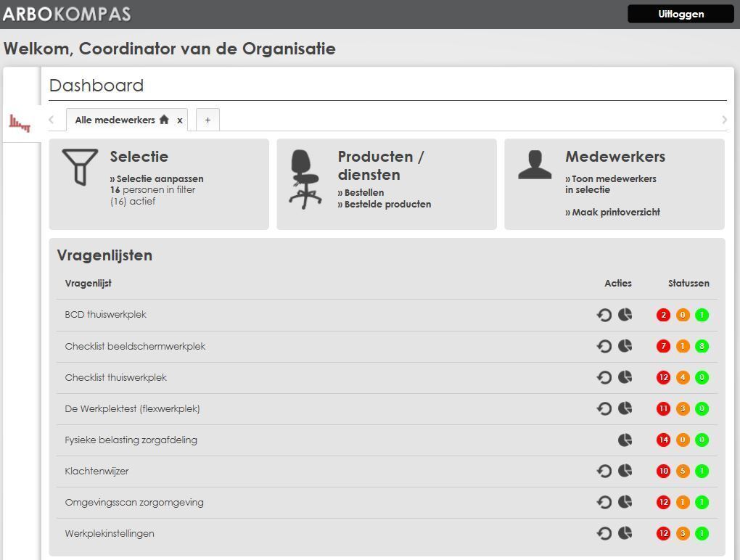Click the Uitloggen button
Image resolution: width=740 pixels, height=560 pixels.
(x=681, y=14)
